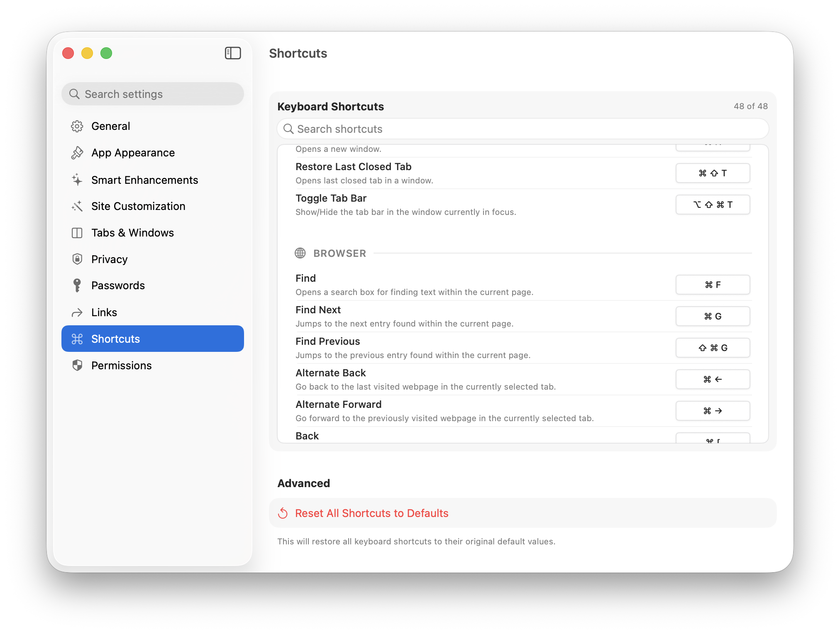Click the reset arrow icon

[283, 513]
